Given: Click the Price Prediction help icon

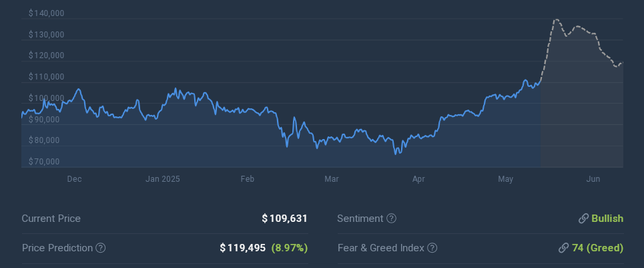Looking at the screenshot, I should 101,248.
